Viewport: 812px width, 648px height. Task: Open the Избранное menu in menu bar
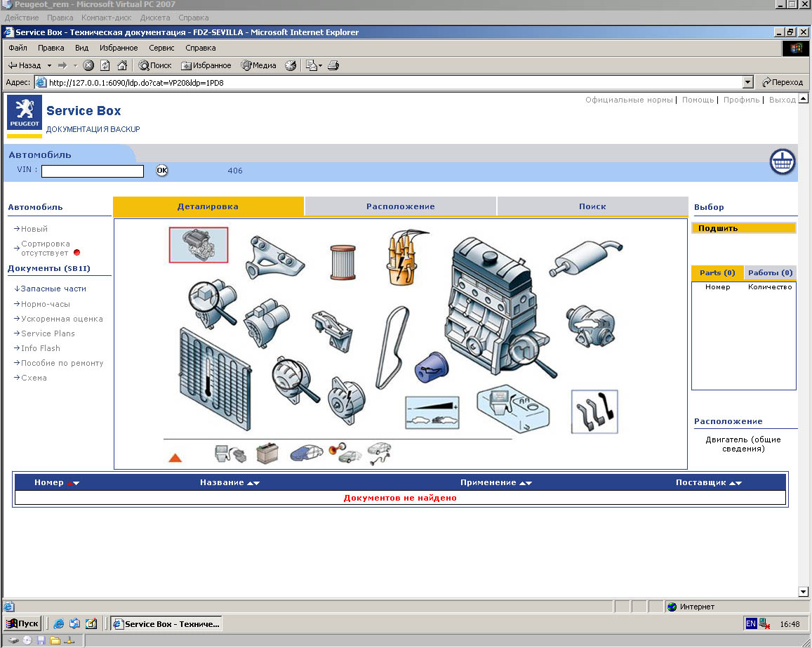coord(119,48)
